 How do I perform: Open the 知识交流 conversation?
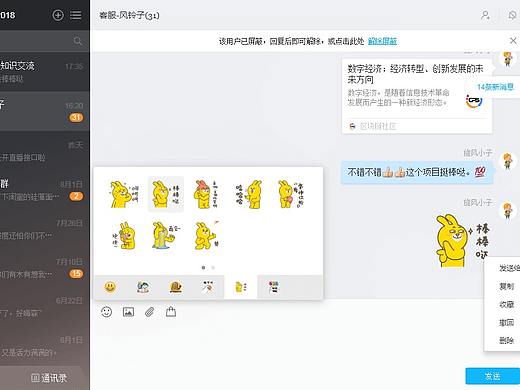point(45,71)
